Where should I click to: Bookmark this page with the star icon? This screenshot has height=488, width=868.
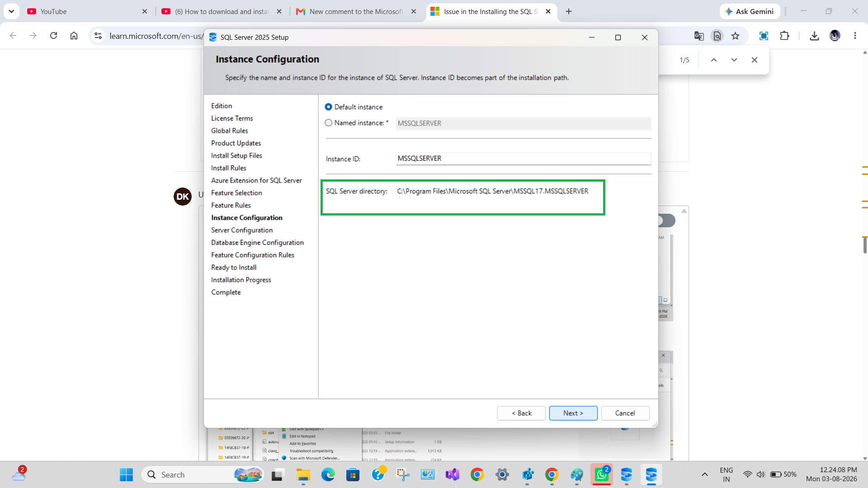(x=736, y=36)
